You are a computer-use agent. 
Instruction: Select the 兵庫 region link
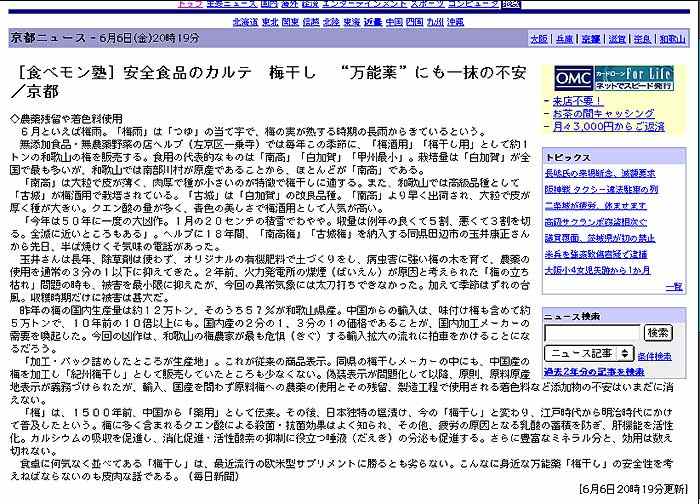[x=565, y=39]
